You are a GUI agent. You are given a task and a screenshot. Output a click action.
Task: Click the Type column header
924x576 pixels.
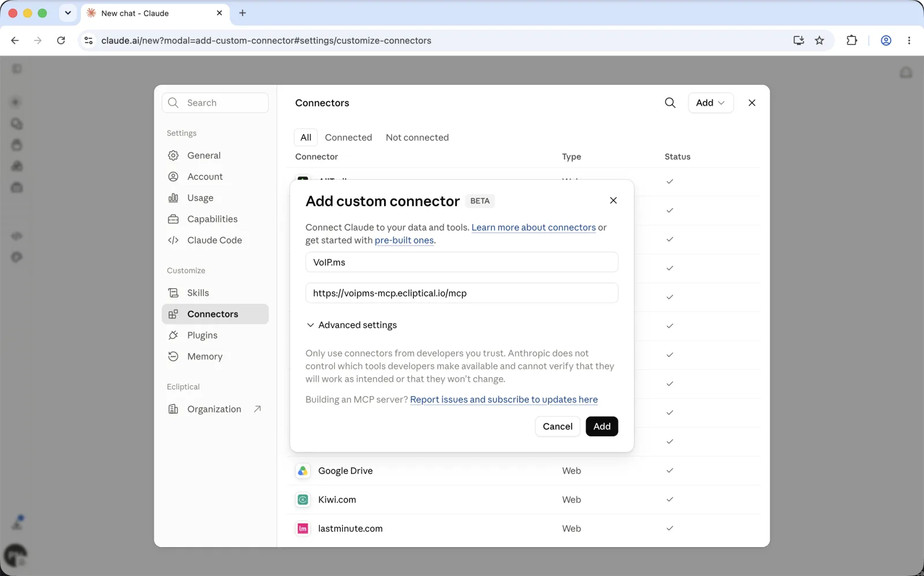point(571,157)
